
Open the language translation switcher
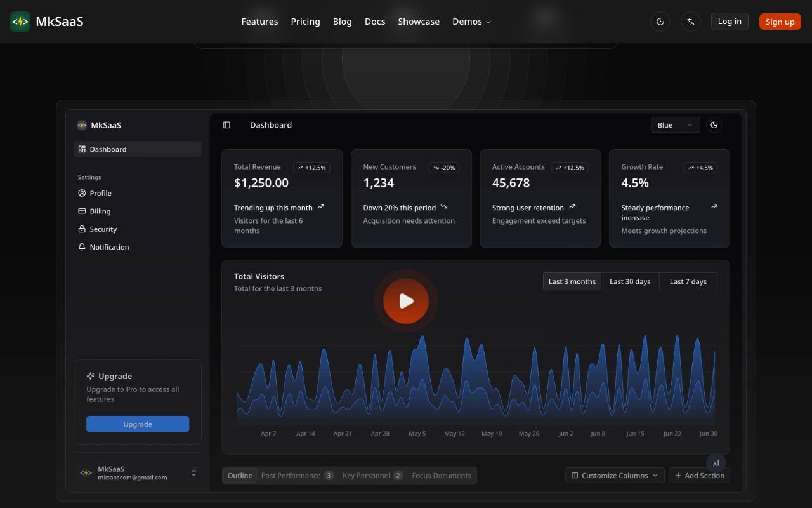[691, 22]
